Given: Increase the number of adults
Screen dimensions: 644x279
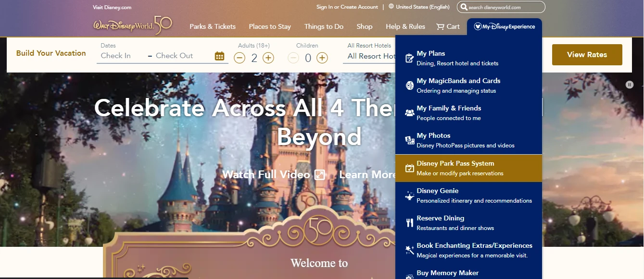Looking at the screenshot, I should pos(268,58).
